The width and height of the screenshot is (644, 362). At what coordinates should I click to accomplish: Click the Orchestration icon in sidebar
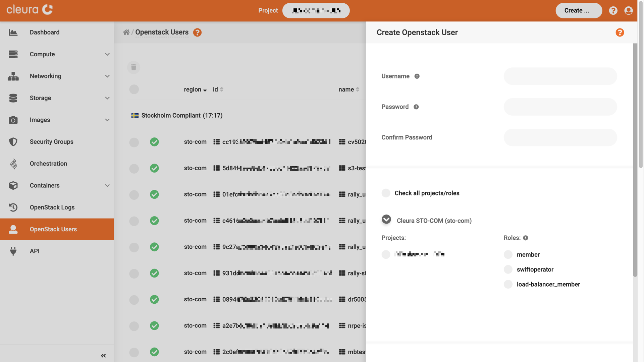click(13, 164)
